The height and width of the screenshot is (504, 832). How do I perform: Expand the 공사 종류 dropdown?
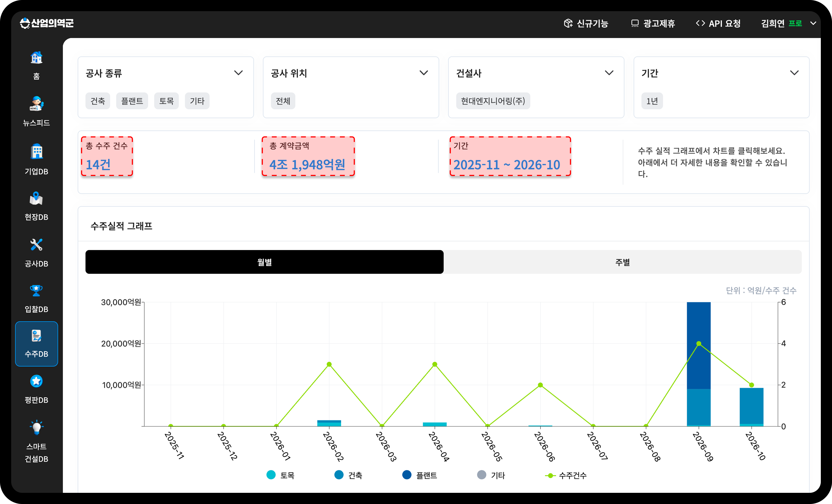coord(238,73)
